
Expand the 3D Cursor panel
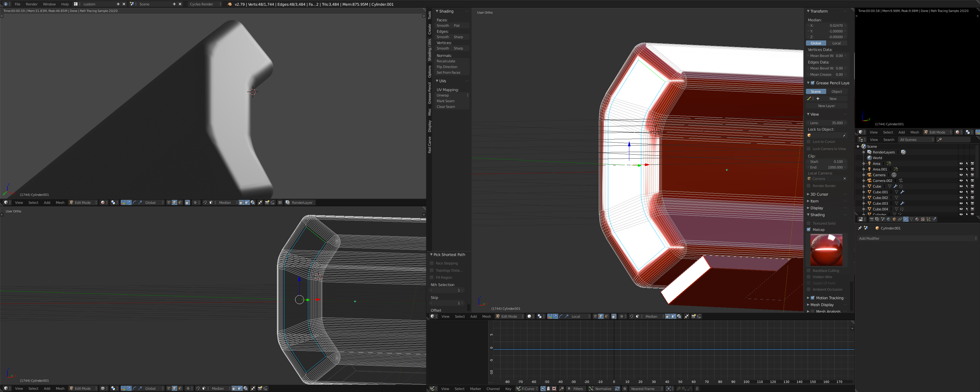(819, 194)
